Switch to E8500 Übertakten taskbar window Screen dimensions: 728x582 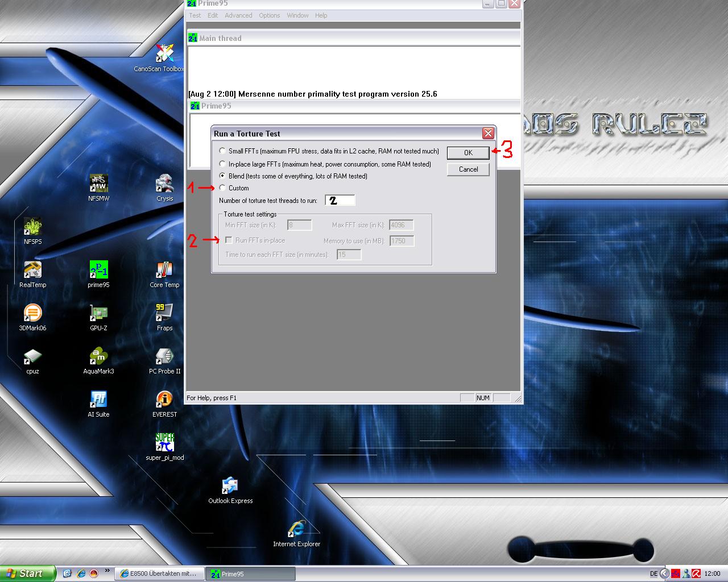159,573
